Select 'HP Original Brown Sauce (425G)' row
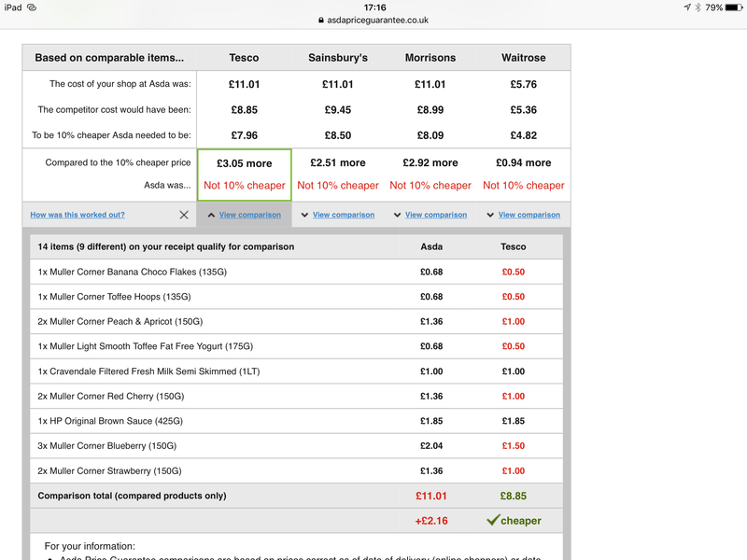Viewport: 747px width, 560px height. point(296,421)
